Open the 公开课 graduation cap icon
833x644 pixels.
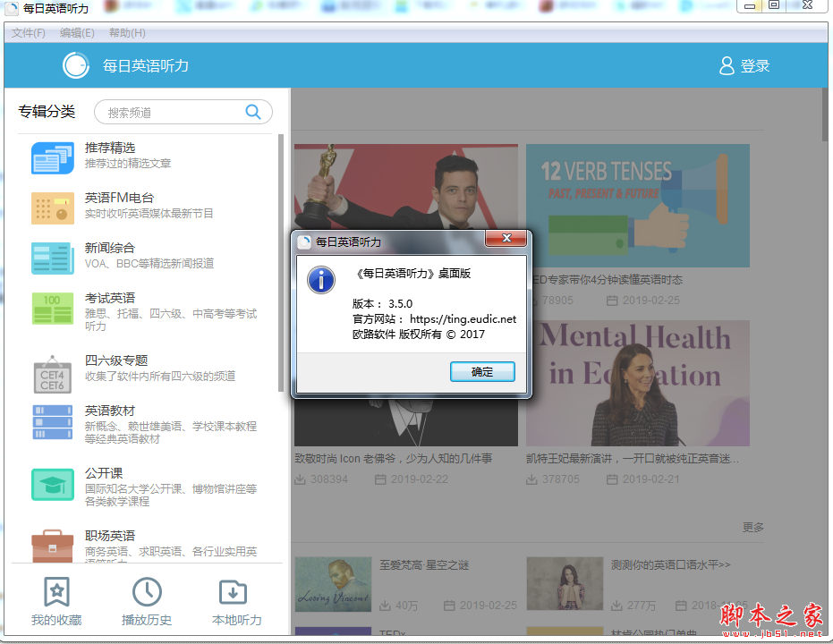pyautogui.click(x=53, y=484)
